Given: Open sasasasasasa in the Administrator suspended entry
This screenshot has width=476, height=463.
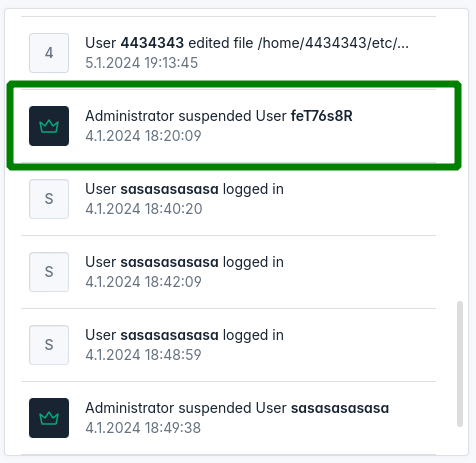Looking at the screenshot, I should pos(340,408).
